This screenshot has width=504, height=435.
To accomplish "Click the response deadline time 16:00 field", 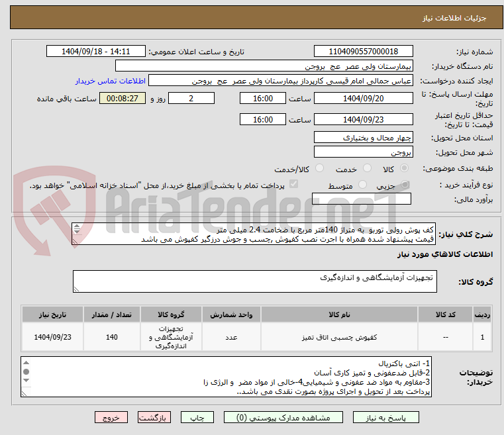I will coord(263,98).
